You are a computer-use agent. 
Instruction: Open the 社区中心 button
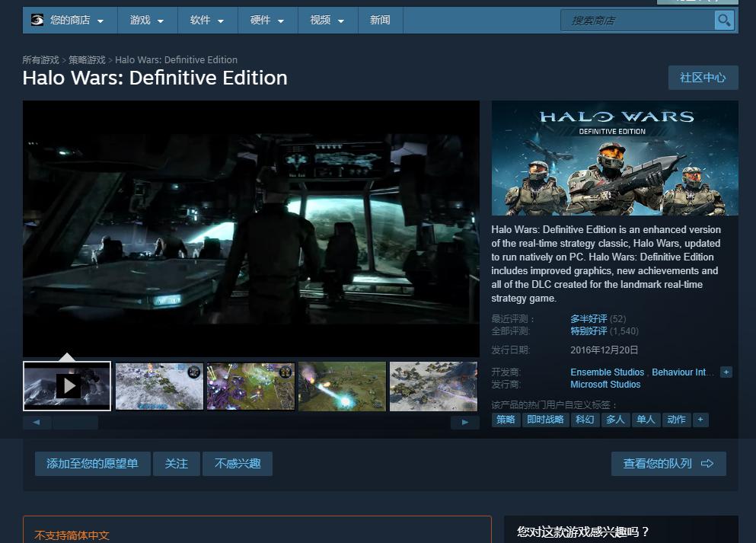(x=703, y=78)
